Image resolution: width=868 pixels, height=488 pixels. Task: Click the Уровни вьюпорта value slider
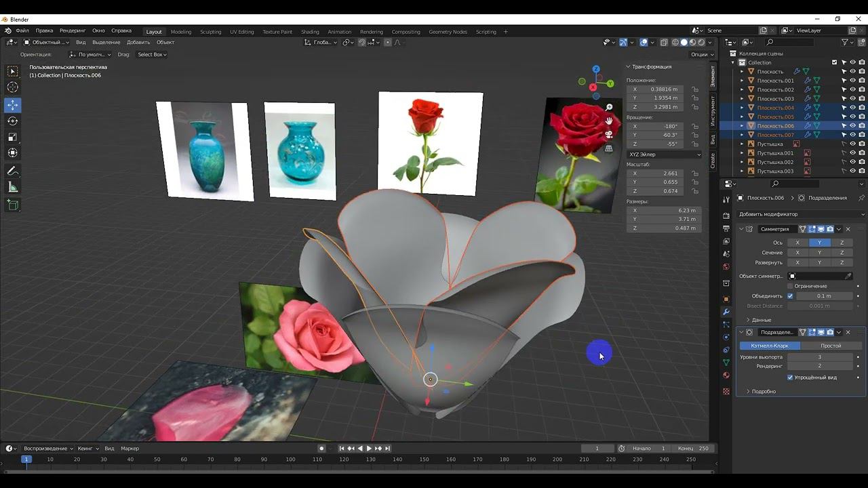pos(819,357)
